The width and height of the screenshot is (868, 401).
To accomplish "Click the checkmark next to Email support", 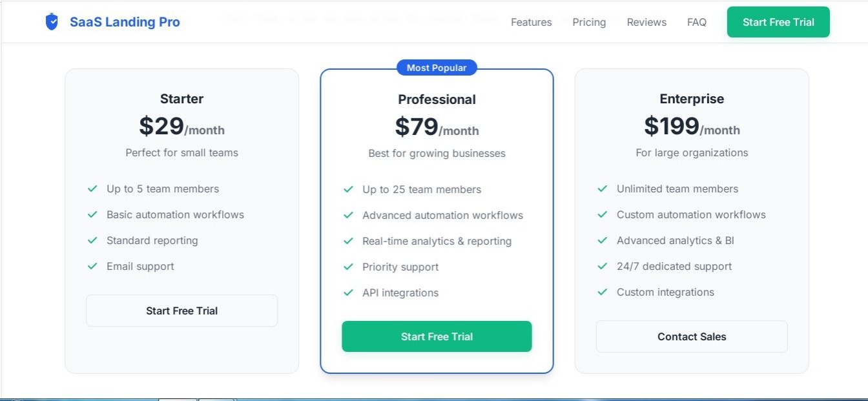I will [x=92, y=266].
